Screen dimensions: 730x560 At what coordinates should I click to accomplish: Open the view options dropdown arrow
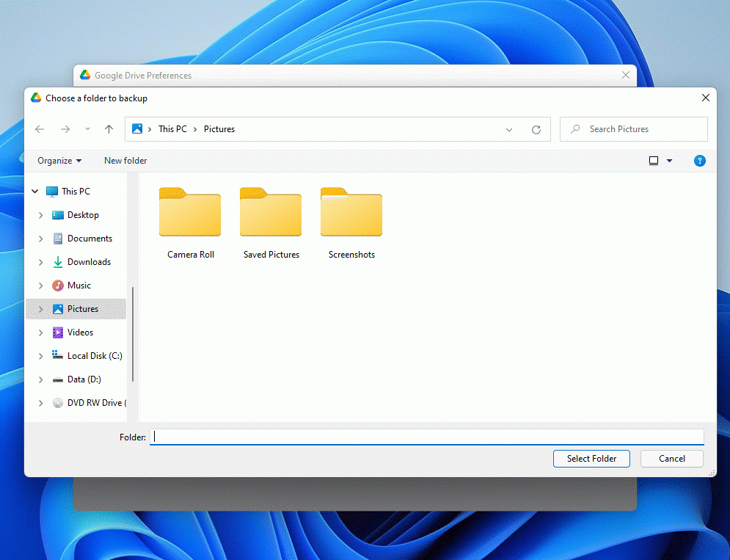click(669, 161)
